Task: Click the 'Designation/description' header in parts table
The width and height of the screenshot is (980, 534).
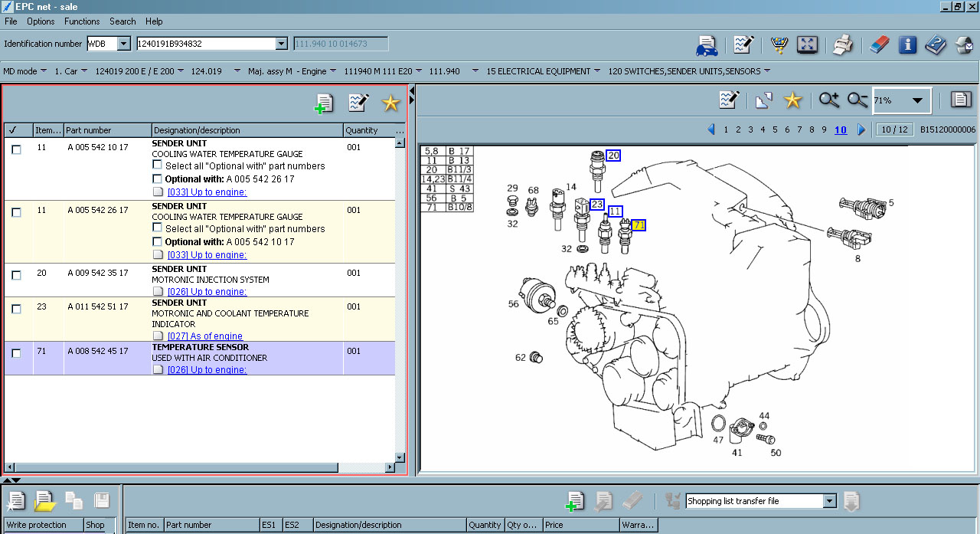Action: pos(247,130)
